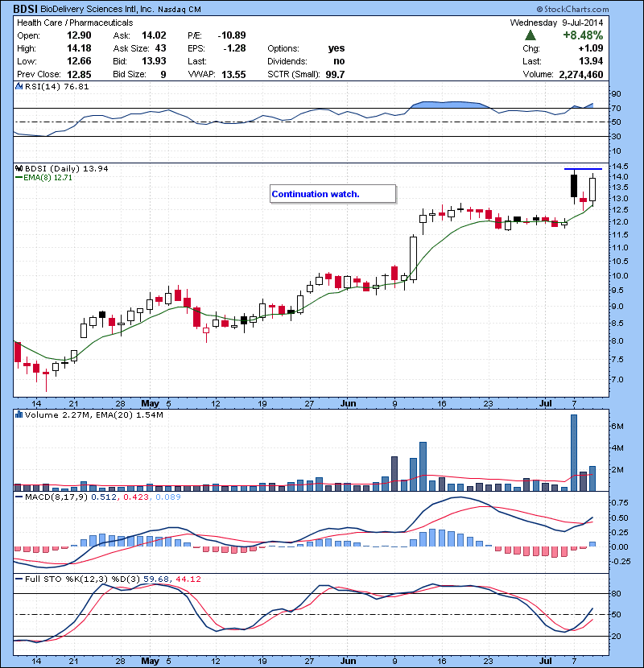Select the 'Continuation watch.' annotation box
This screenshot has width=644, height=668.
(333, 194)
